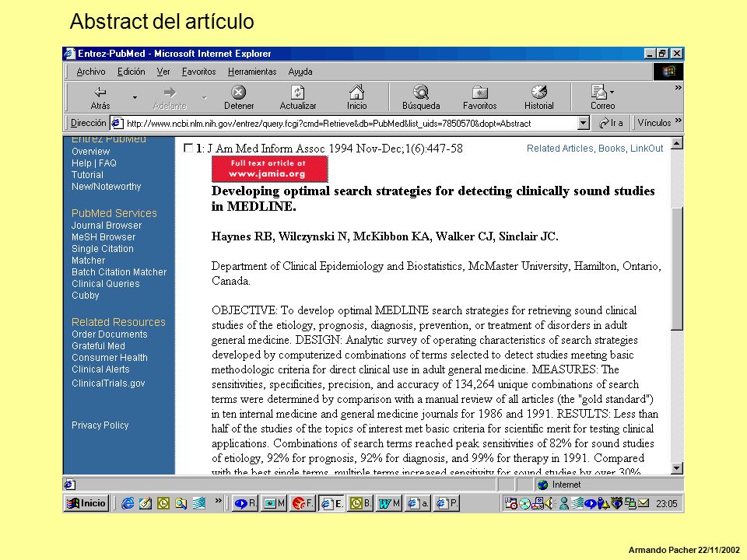Click the full text jamia.org banner
Screen dimensions: 747x560
[270, 169]
